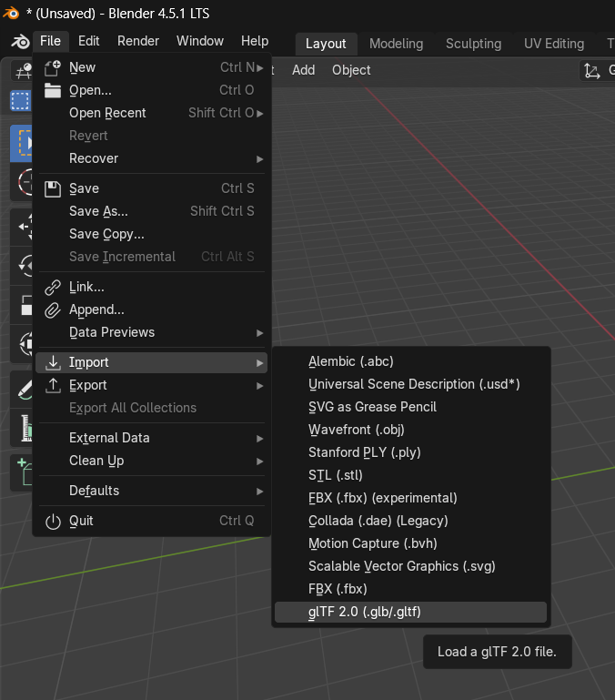This screenshot has width=615, height=700.
Task: Click the Import download arrow icon
Action: (53, 362)
